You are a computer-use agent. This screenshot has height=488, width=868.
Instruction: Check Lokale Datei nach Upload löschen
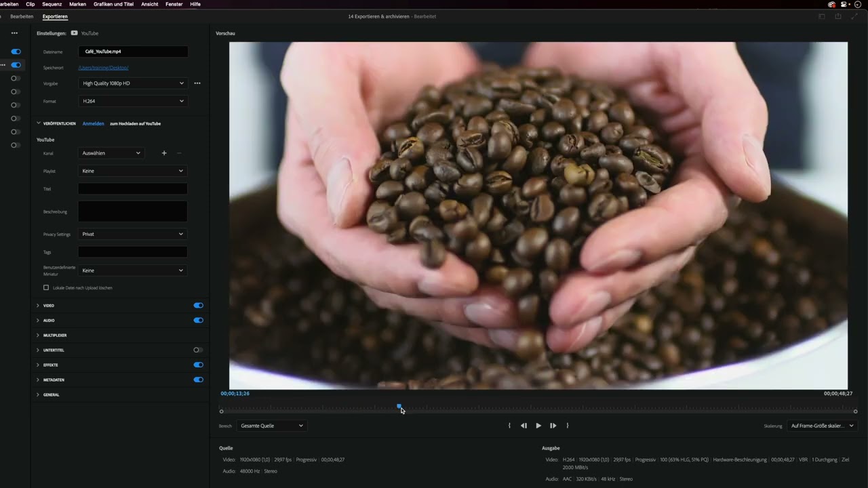pyautogui.click(x=45, y=287)
